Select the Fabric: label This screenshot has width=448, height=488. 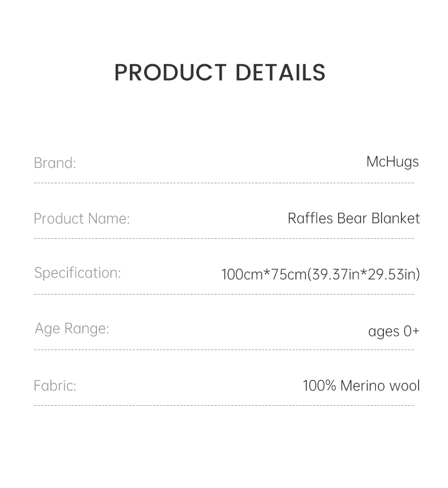coord(55,386)
